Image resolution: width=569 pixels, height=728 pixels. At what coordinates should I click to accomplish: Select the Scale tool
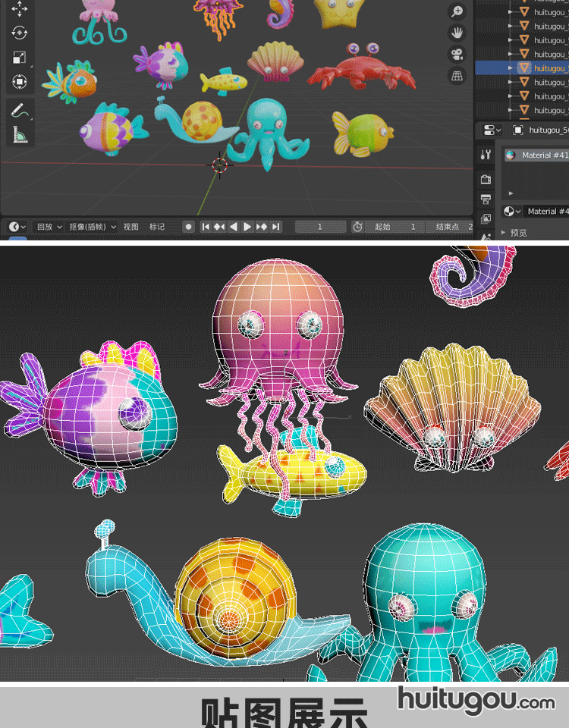click(x=19, y=57)
